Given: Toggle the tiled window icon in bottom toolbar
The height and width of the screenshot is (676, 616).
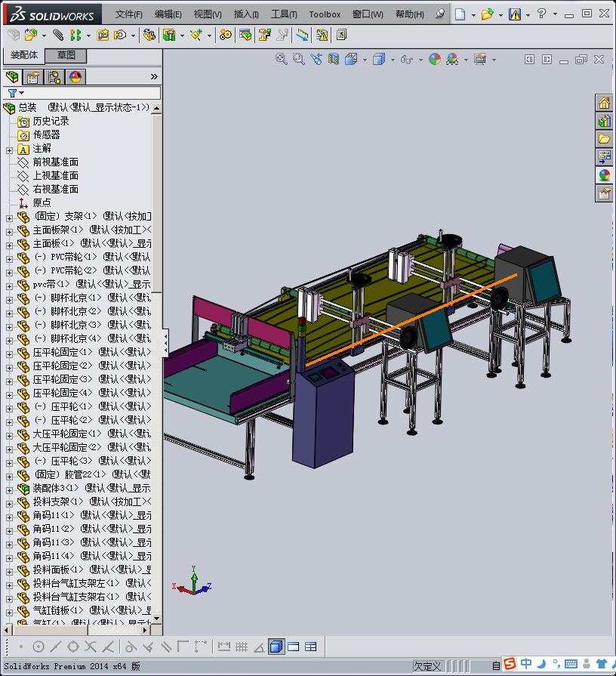Looking at the screenshot, I should pyautogui.click(x=310, y=647).
